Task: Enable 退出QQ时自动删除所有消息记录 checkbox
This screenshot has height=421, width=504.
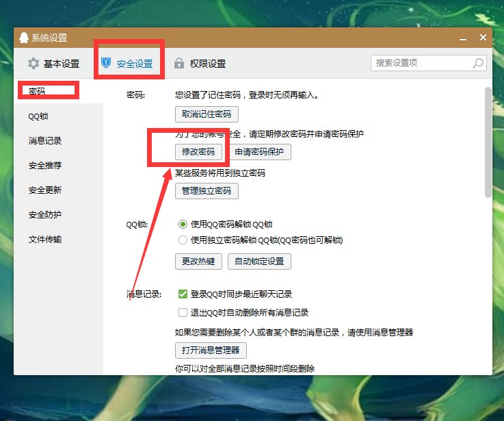Action: pyautogui.click(x=183, y=313)
